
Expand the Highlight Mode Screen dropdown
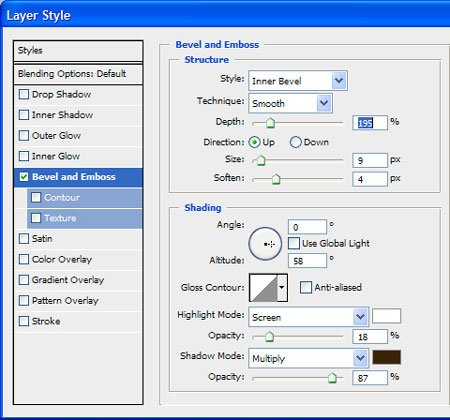[309, 317]
